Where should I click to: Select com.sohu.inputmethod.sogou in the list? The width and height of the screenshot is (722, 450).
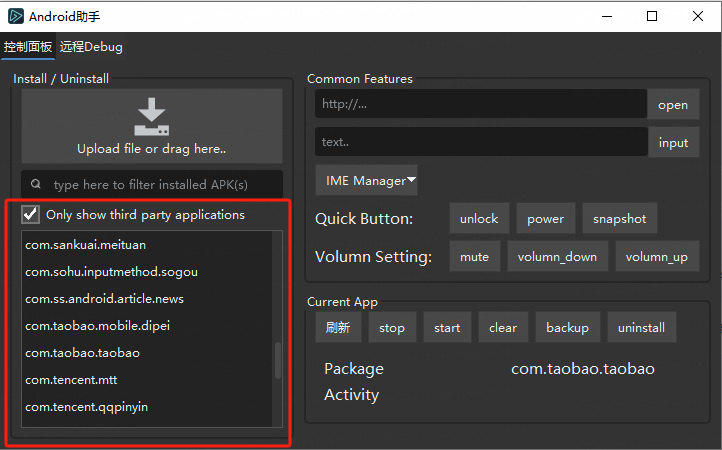(146, 272)
